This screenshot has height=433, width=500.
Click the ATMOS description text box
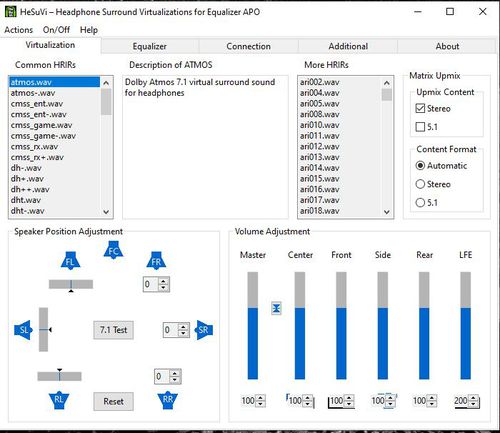(205, 147)
